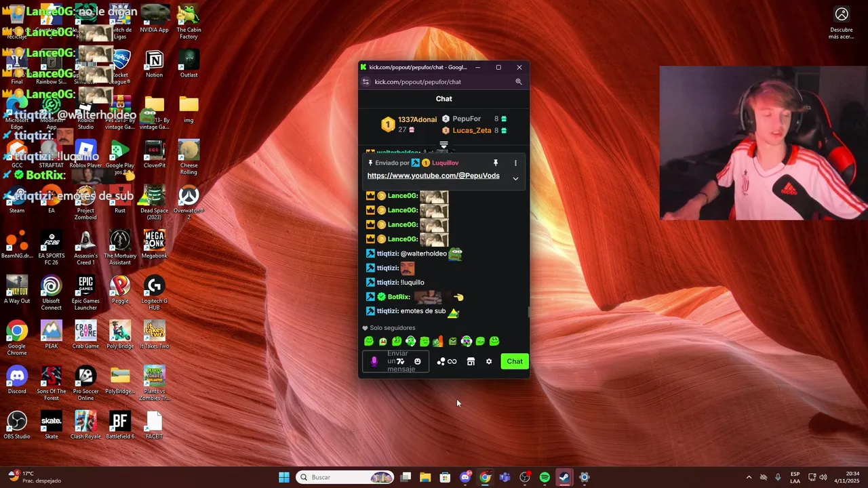Click the Enviar un mensaje input field
The height and width of the screenshot is (488, 868).
click(x=395, y=361)
